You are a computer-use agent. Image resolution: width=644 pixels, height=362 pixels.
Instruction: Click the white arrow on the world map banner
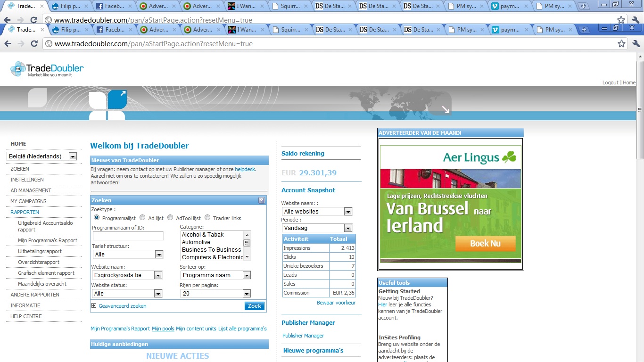coord(446,110)
